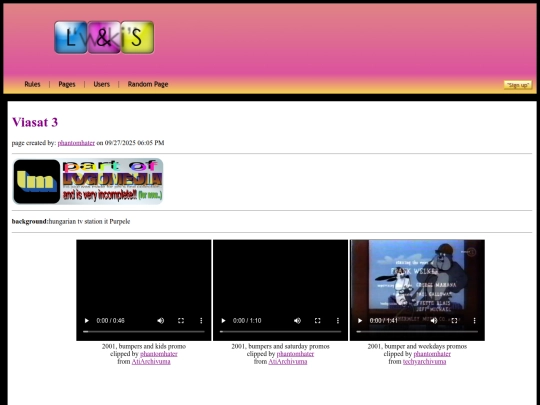Click the 'part of LVGOMEDIA' banner image

coord(87,181)
